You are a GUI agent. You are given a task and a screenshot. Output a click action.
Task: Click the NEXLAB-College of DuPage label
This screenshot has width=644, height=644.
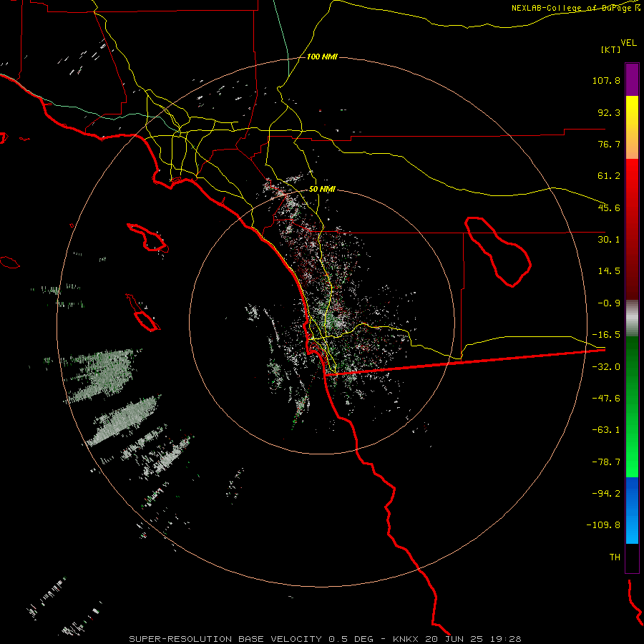pos(576,8)
